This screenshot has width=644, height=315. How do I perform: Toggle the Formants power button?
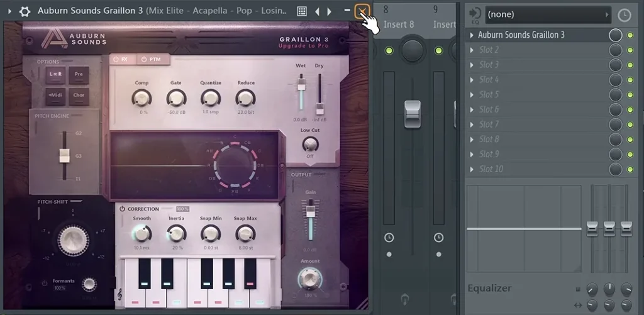(x=45, y=284)
